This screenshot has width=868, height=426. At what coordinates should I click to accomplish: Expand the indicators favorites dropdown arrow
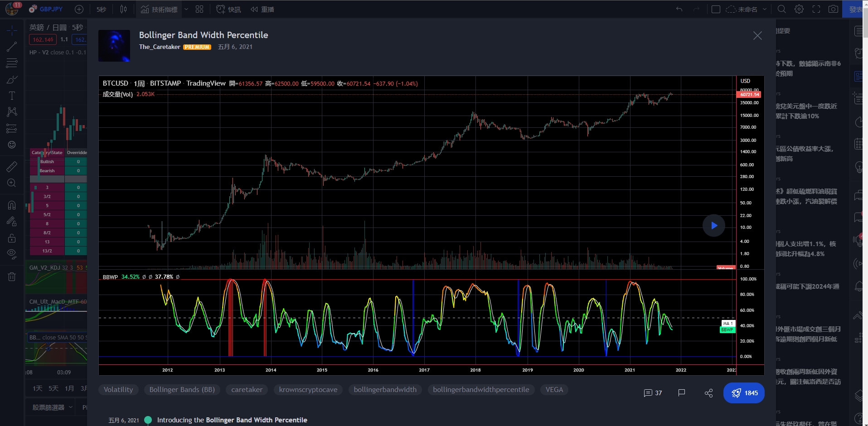pyautogui.click(x=186, y=9)
